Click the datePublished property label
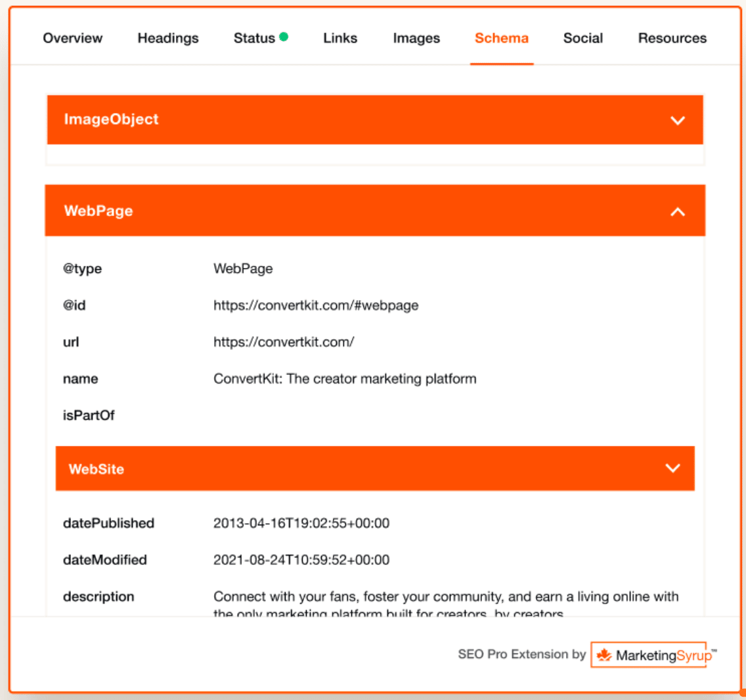Viewport: 746px width, 700px height. point(108,523)
